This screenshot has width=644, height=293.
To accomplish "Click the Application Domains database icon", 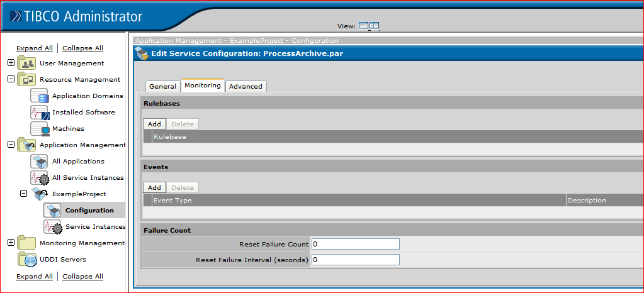I will [40, 96].
